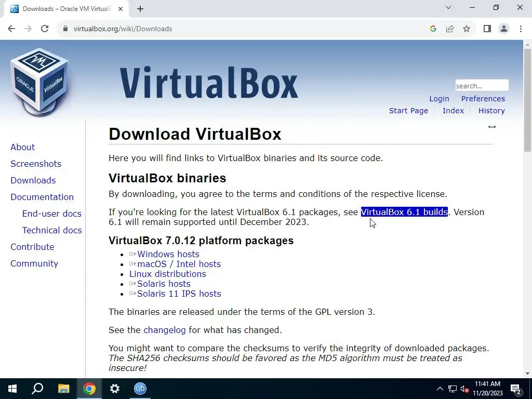Screen dimensions: 532x399
Task: Open a new tab with plus
Action: pyautogui.click(x=140, y=9)
